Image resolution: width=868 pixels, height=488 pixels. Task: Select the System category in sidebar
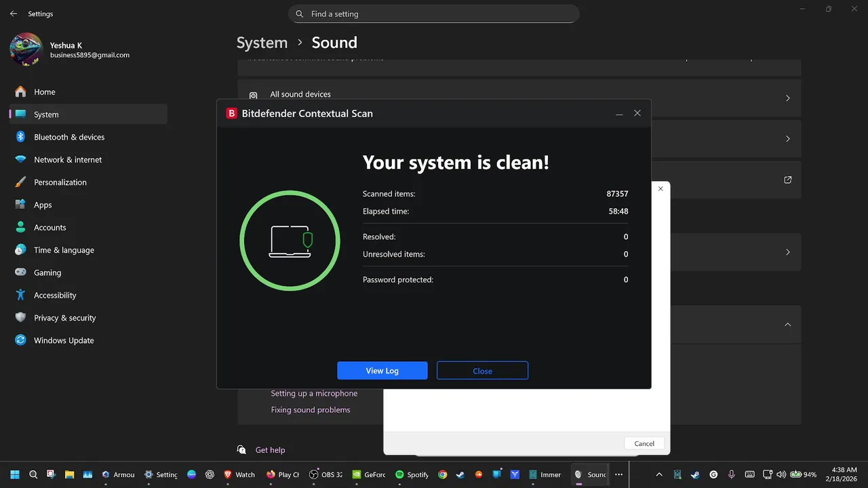88,115
